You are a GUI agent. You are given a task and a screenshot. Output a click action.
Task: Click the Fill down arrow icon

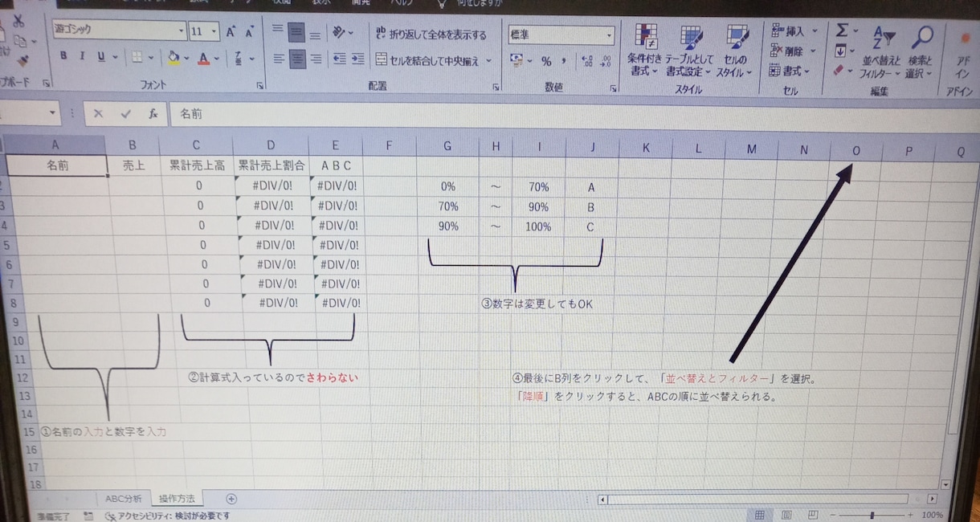[x=841, y=51]
